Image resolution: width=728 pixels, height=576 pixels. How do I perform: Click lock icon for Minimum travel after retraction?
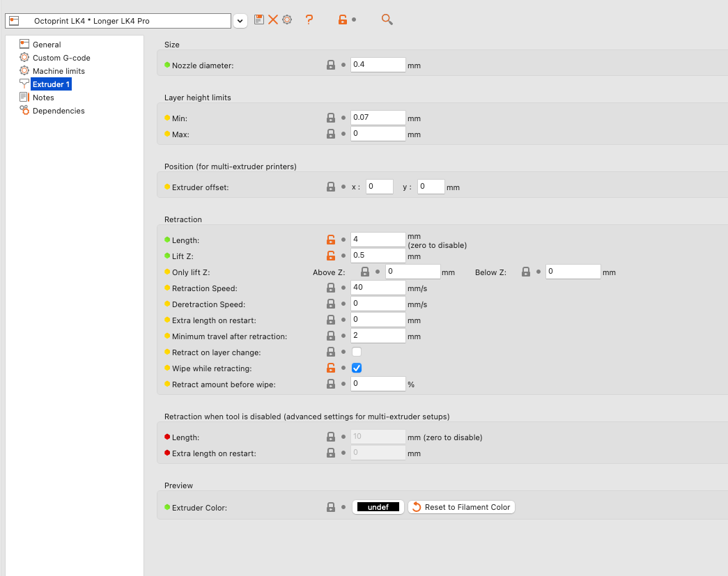click(x=331, y=336)
